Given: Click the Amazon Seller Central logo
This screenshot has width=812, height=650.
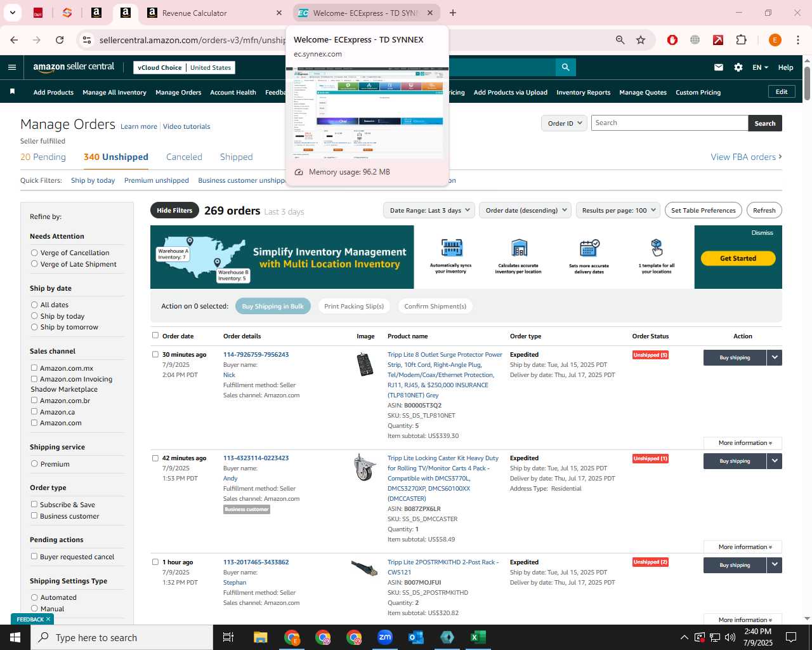Looking at the screenshot, I should (x=74, y=67).
